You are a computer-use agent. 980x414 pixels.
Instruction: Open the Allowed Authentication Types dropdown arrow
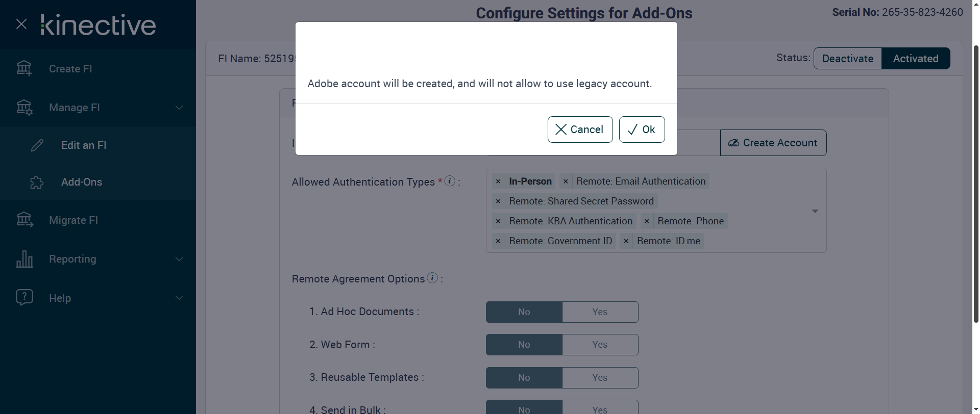(815, 211)
